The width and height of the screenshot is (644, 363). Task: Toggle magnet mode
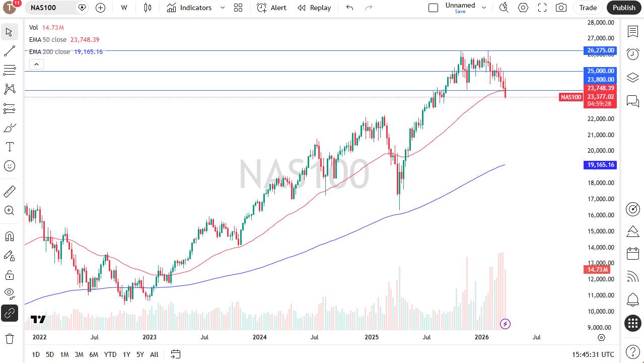(x=9, y=236)
